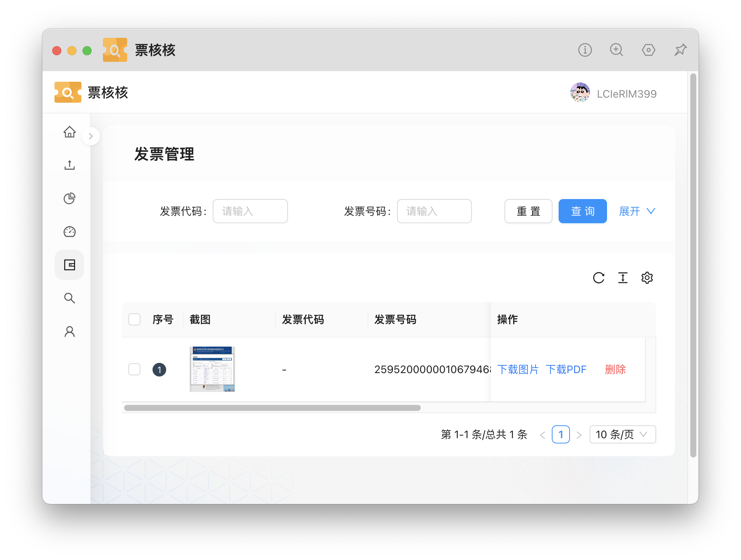Viewport: 741px width, 560px height.
Task: Click the window's vertical scrollbar
Action: click(x=693, y=265)
